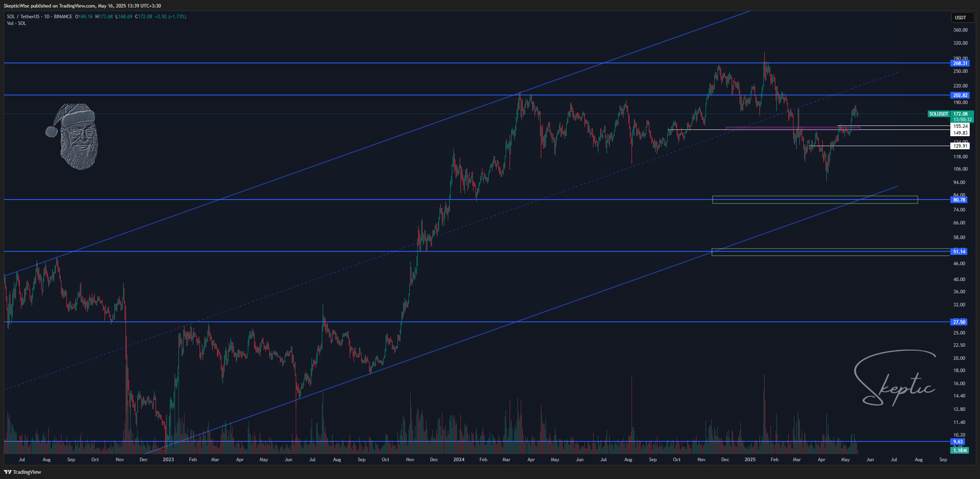Select the 51.14 horizontal level label
Viewport: 980px width, 479px height.
959,252
